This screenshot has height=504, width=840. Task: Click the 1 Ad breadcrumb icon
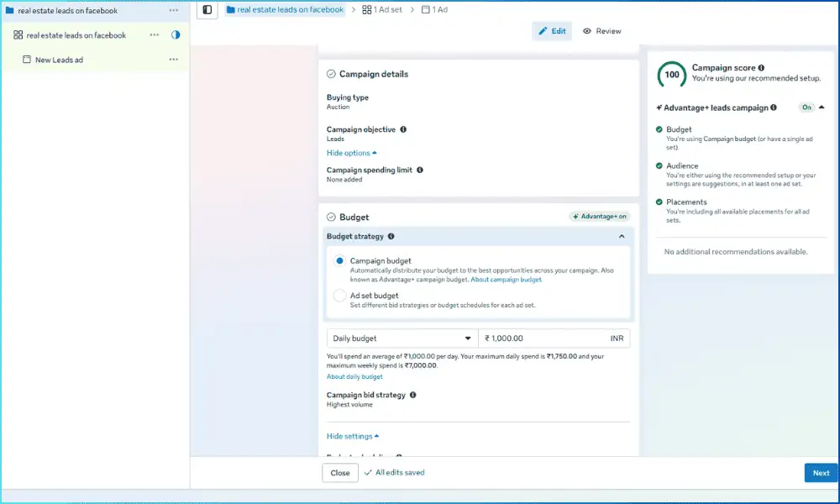[425, 9]
